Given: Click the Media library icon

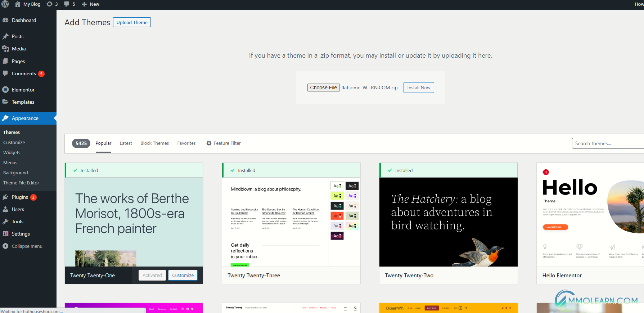Looking at the screenshot, I should [5, 49].
